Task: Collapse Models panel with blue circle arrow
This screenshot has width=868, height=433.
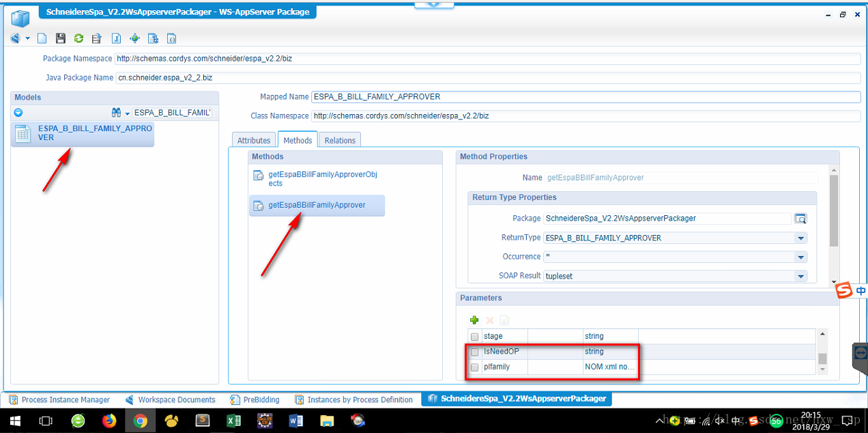Action: 18,113
